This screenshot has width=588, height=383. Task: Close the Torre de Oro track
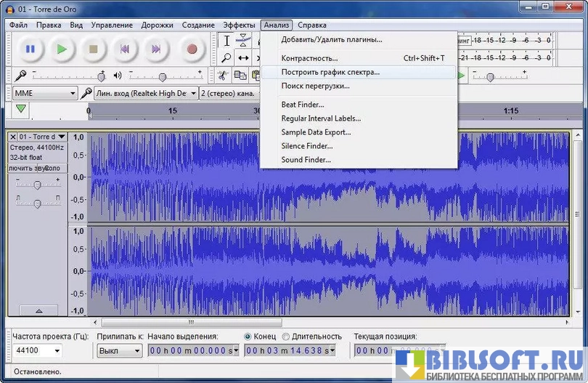pos(13,137)
